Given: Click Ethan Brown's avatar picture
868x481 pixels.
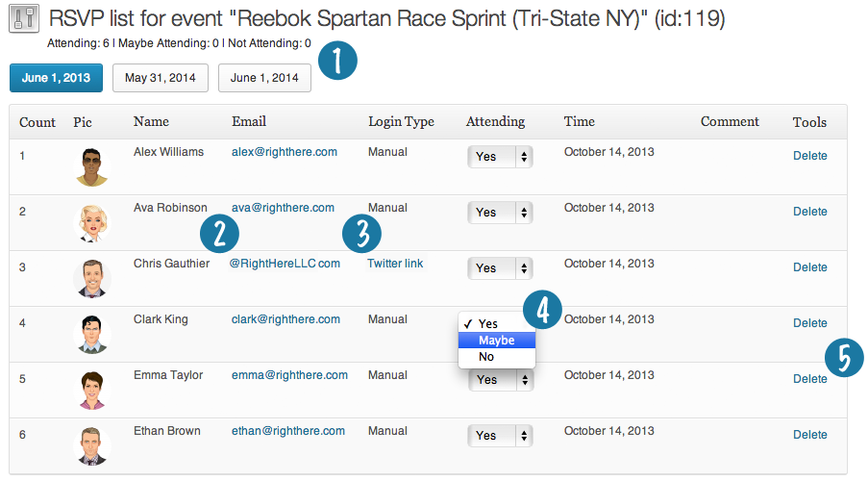Looking at the screenshot, I should click(90, 445).
